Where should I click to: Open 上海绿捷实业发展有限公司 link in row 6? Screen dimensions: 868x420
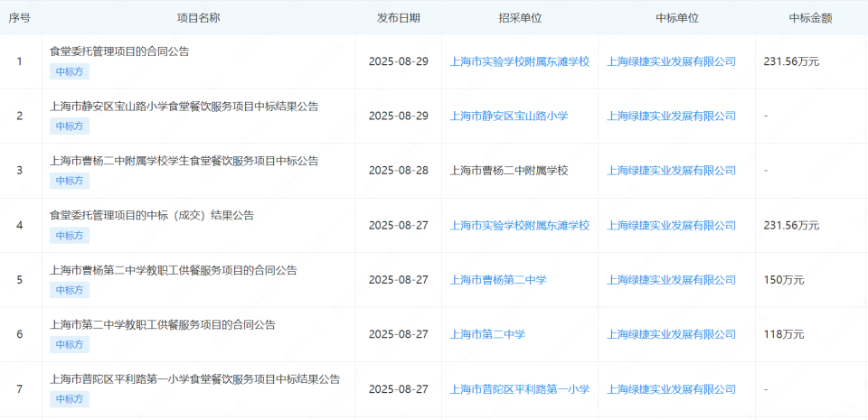pos(672,334)
